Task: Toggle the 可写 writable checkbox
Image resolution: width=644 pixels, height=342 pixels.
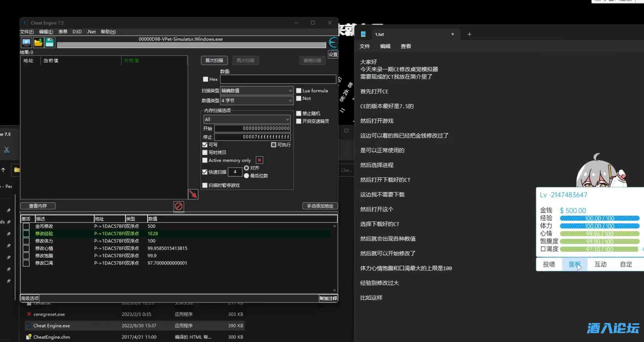Action: click(205, 145)
